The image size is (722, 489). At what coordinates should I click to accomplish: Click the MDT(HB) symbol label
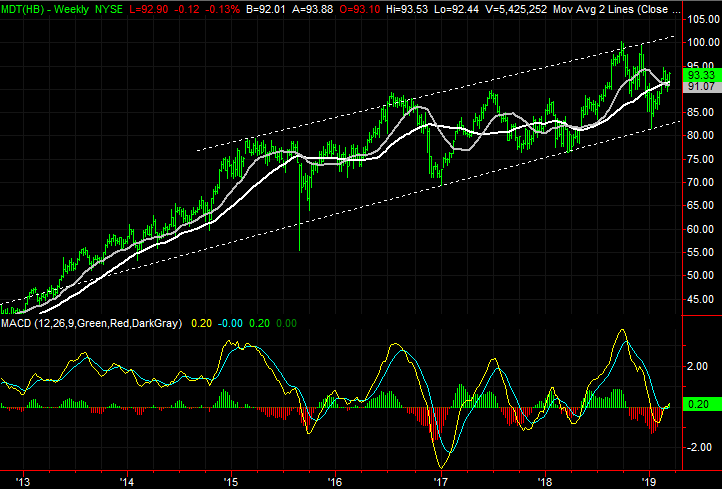click(x=23, y=8)
